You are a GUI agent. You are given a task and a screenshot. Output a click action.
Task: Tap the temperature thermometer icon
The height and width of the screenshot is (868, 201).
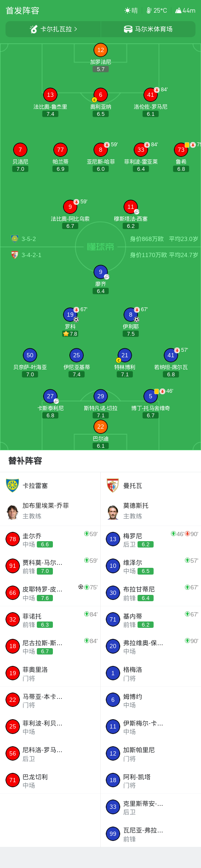pyautogui.click(x=149, y=11)
